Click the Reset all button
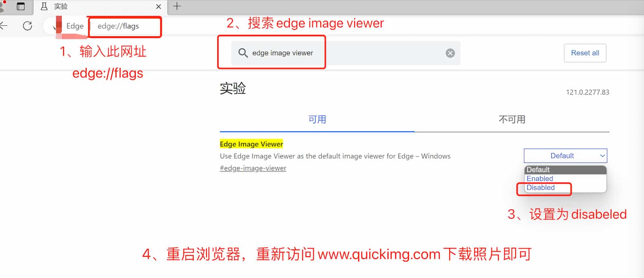 pos(585,53)
